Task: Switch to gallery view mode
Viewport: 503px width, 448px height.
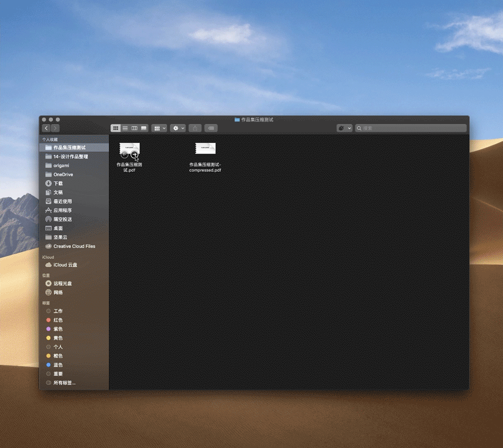Action: point(144,128)
